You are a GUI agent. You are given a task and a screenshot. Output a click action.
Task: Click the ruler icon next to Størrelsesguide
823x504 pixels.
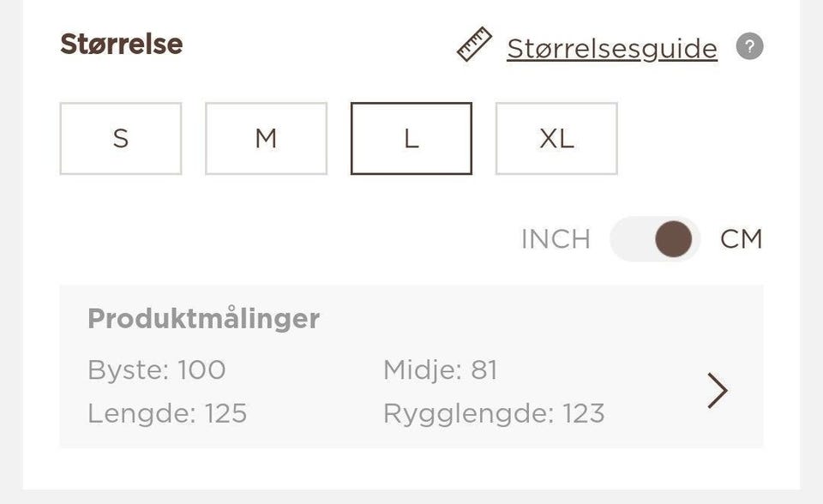tap(474, 45)
